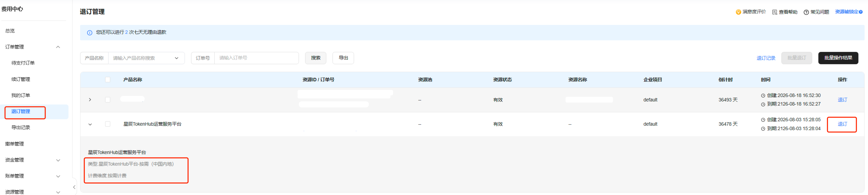868x195 pixels.
Task: Click the 满意度评价 link
Action: [x=754, y=12]
